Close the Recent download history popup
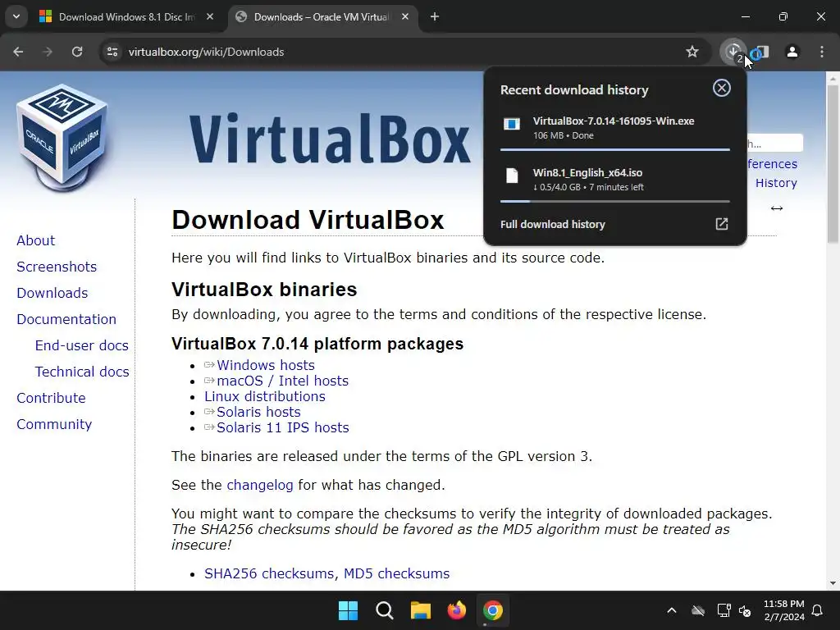Viewport: 840px width, 630px height. [x=722, y=88]
